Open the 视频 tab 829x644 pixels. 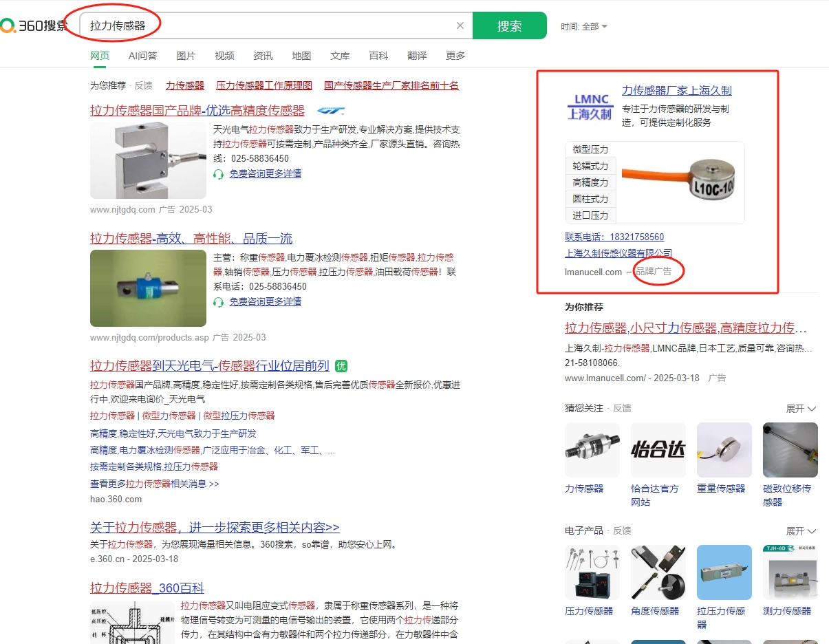coord(224,56)
